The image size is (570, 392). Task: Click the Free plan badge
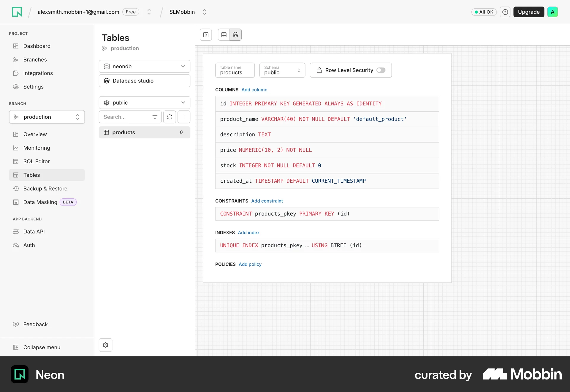pyautogui.click(x=131, y=12)
